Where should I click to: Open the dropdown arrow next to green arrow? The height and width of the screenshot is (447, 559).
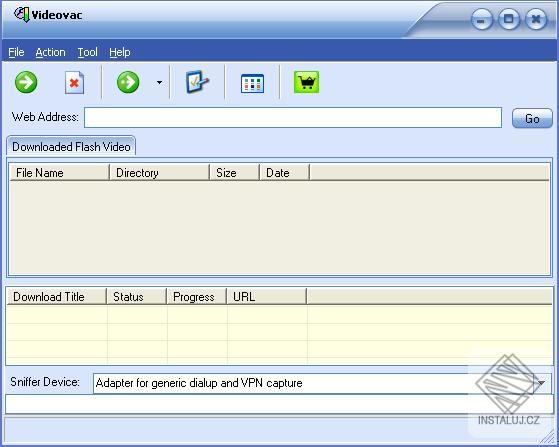click(x=159, y=82)
